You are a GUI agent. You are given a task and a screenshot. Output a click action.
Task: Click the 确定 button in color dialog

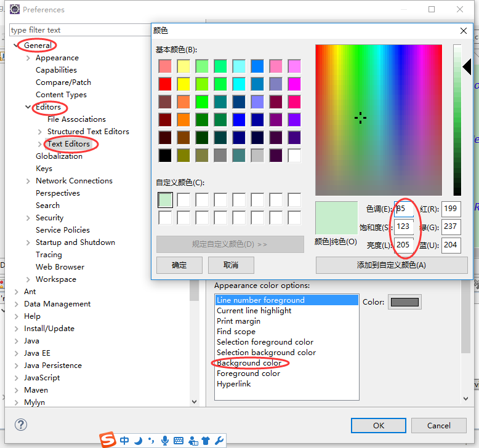pyautogui.click(x=179, y=265)
